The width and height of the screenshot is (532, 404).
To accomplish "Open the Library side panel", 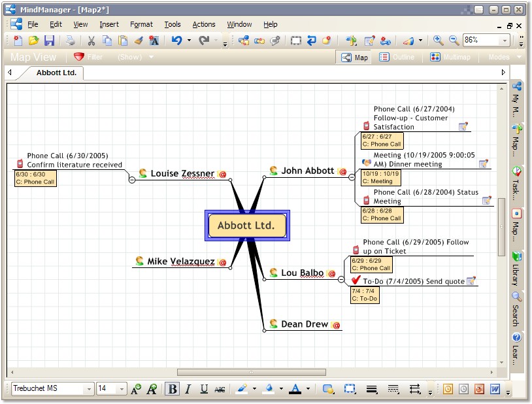I will point(516,268).
